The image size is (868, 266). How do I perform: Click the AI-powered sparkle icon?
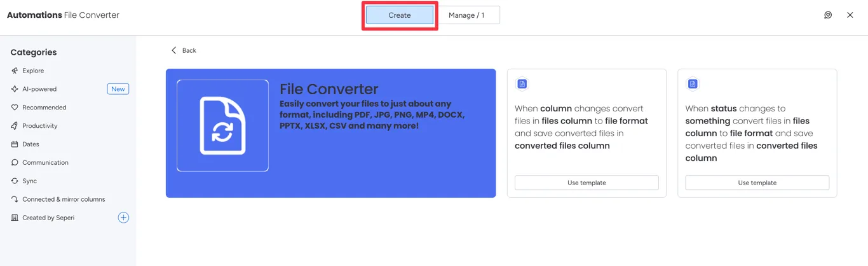(x=15, y=89)
